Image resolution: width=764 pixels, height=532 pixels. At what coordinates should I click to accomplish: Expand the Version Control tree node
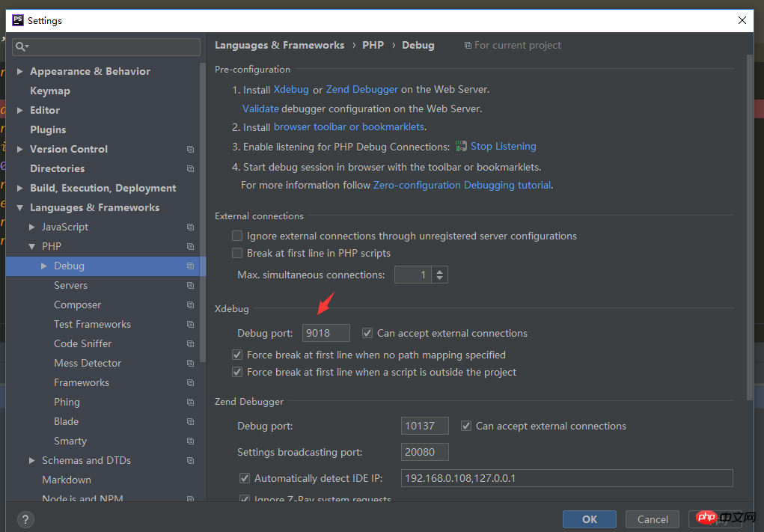(x=20, y=149)
